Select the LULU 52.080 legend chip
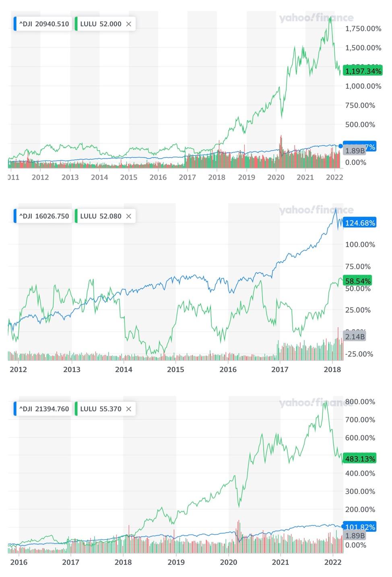The width and height of the screenshot is (392, 577). [105, 216]
